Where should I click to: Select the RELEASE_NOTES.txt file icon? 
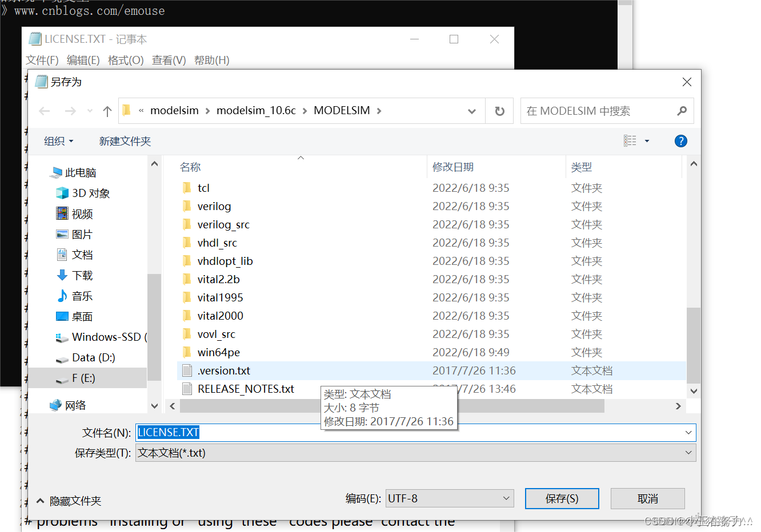[x=187, y=389]
